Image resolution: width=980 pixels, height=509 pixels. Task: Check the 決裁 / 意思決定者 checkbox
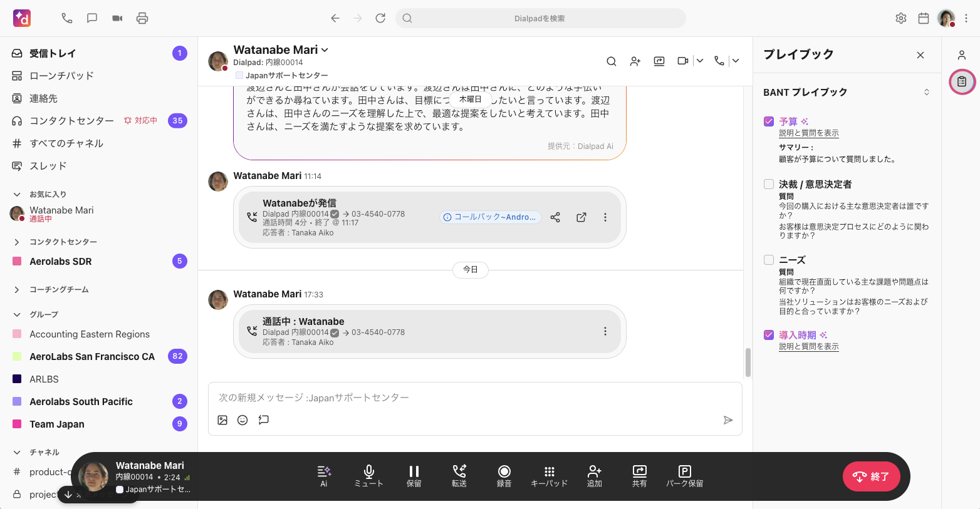tap(769, 184)
